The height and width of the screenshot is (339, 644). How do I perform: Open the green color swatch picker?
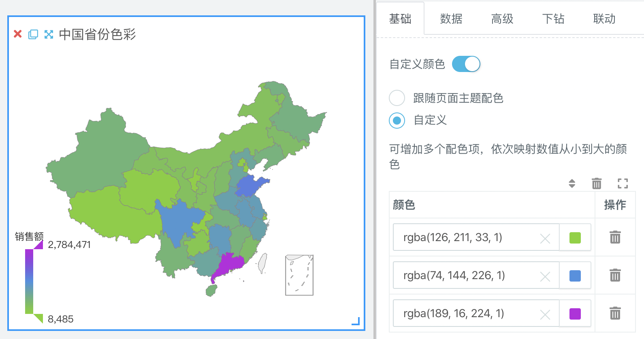click(575, 237)
